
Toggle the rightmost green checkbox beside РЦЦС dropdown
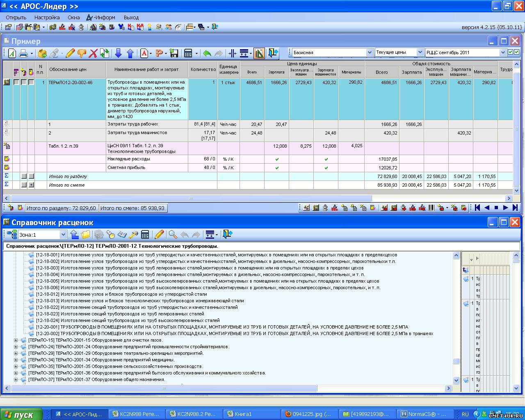(516, 52)
